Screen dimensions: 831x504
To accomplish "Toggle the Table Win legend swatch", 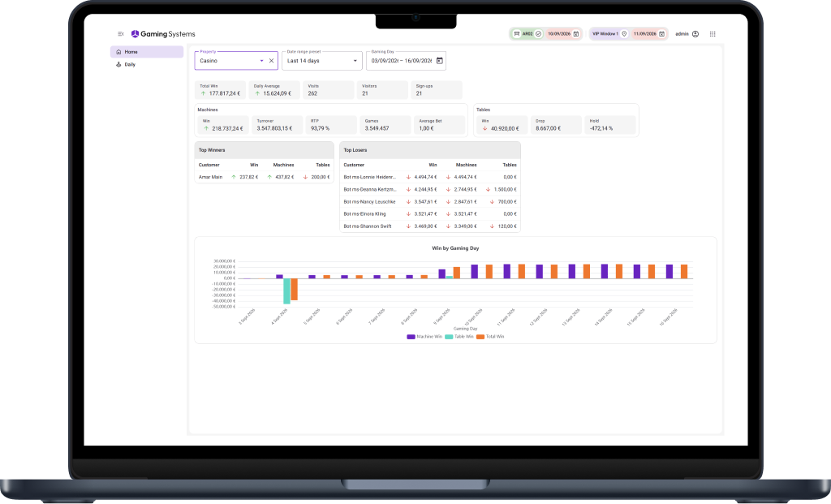I will (449, 337).
